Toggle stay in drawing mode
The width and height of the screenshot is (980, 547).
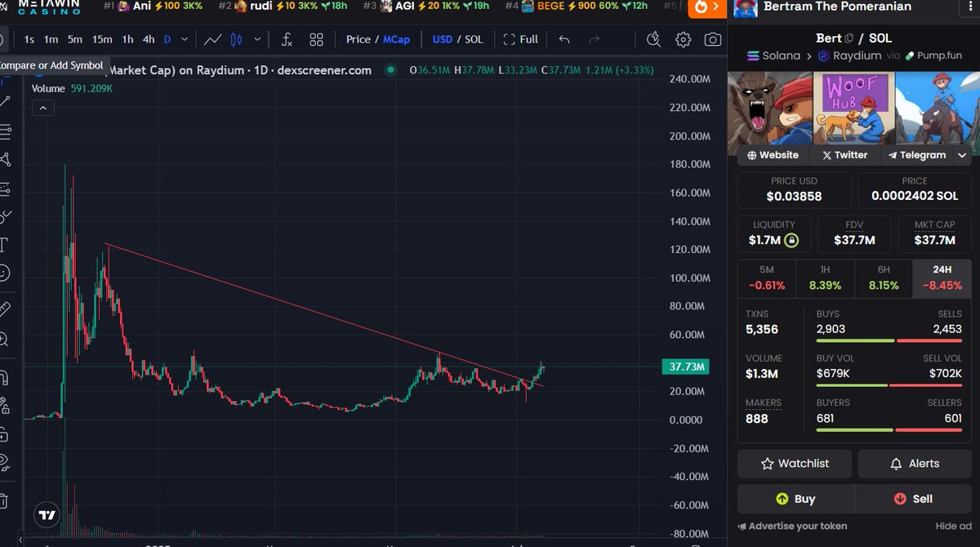pyautogui.click(x=4, y=406)
